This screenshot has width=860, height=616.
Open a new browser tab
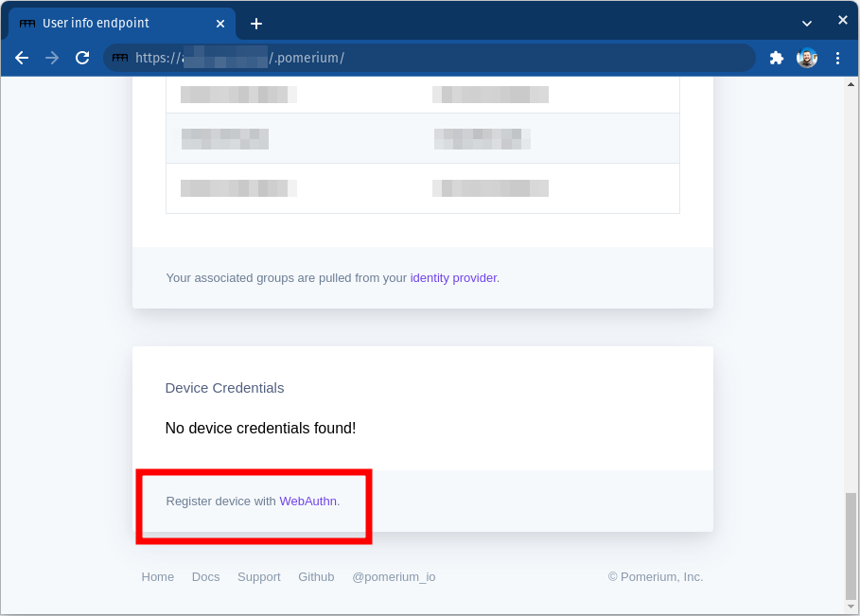point(255,23)
